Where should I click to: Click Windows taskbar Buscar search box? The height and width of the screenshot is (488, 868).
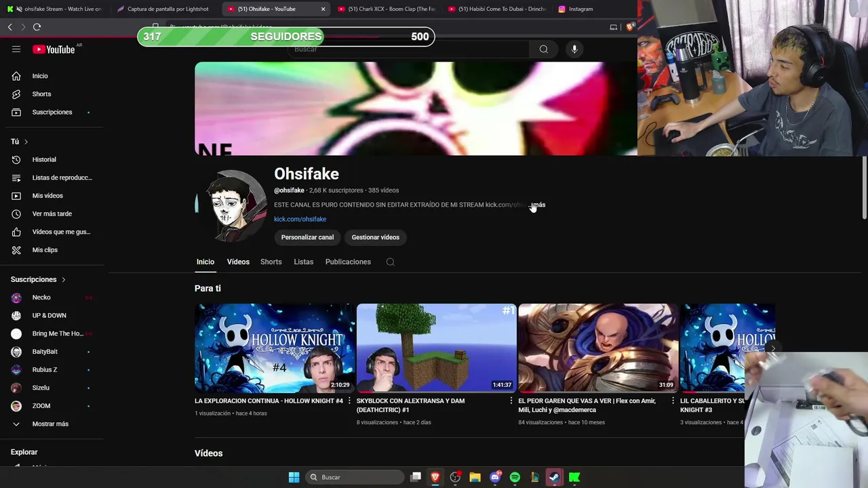[355, 477]
